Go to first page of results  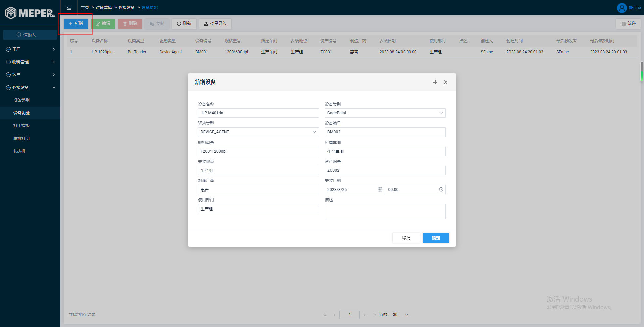coord(325,315)
